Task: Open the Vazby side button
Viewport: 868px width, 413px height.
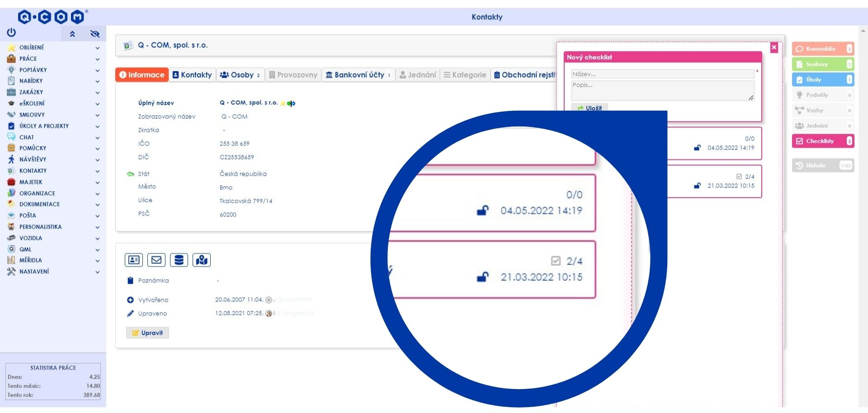Action: [x=823, y=110]
